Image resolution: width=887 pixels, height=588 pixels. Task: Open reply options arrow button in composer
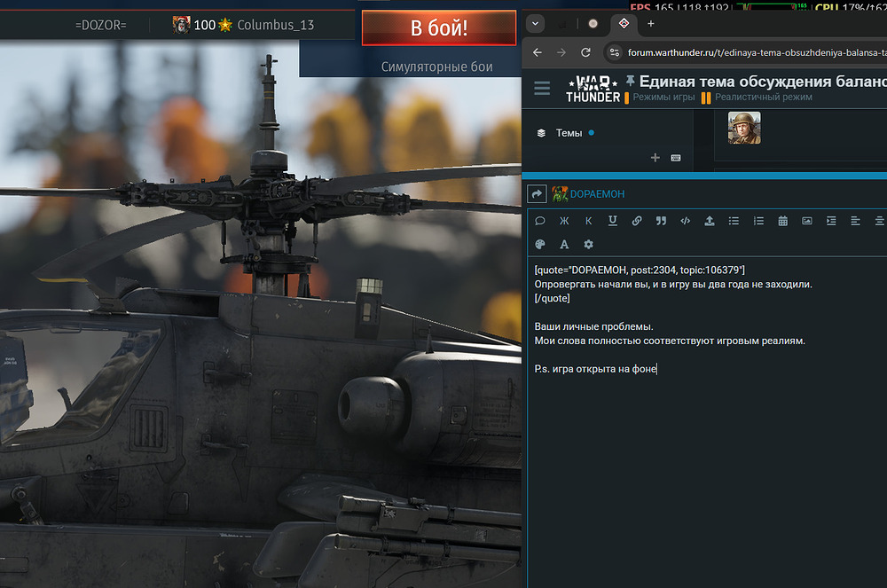tap(537, 194)
